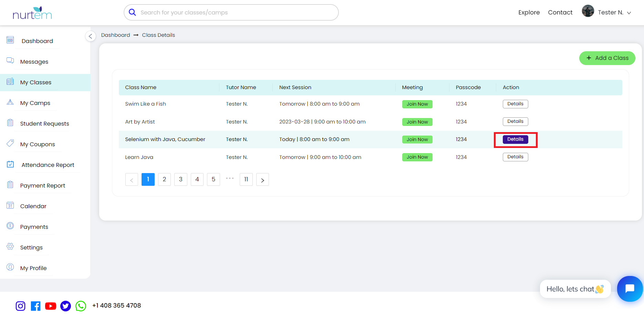Expand the Tester N. account dropdown
The width and height of the screenshot is (644, 320).
pos(629,13)
